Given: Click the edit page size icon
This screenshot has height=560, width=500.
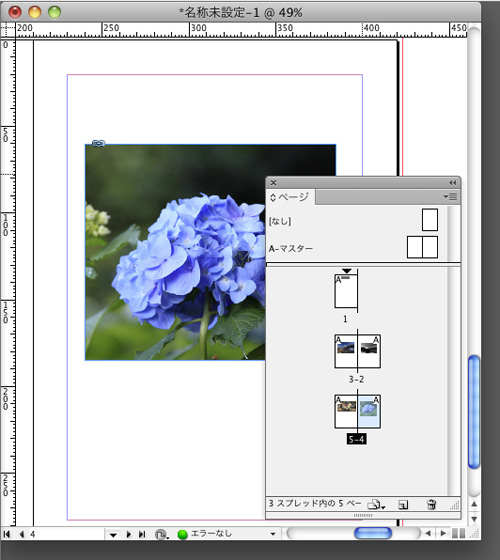Looking at the screenshot, I should point(376,504).
